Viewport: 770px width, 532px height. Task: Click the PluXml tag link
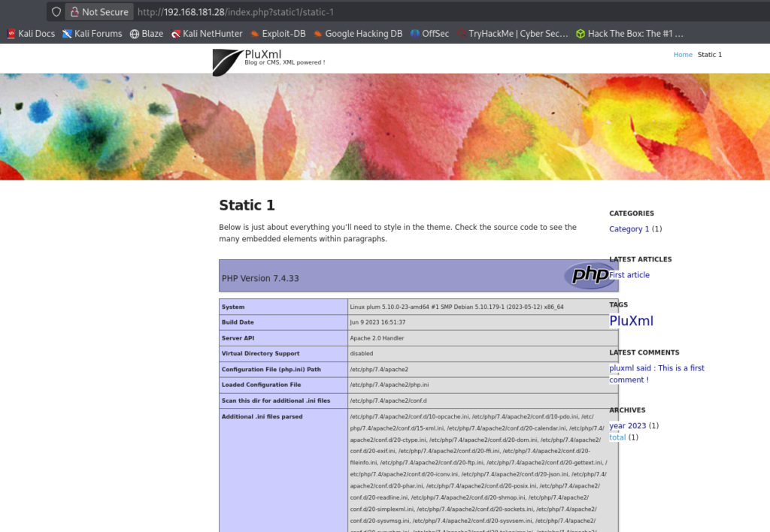click(x=631, y=321)
